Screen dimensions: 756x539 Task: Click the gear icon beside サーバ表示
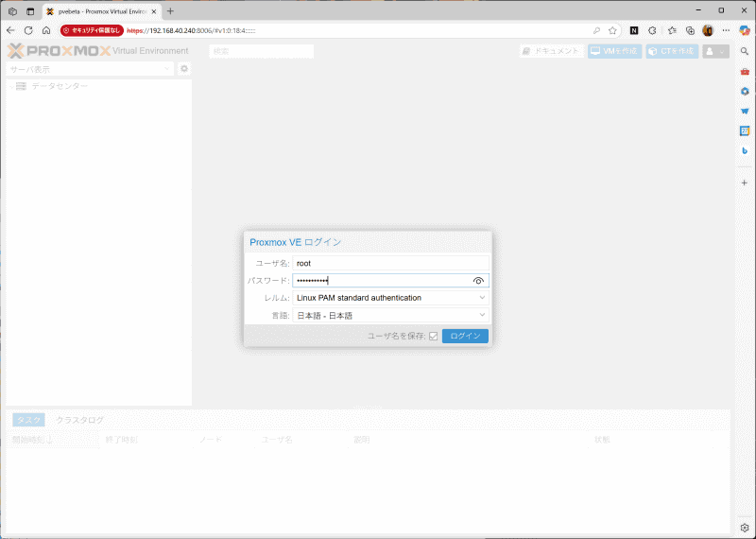(184, 69)
